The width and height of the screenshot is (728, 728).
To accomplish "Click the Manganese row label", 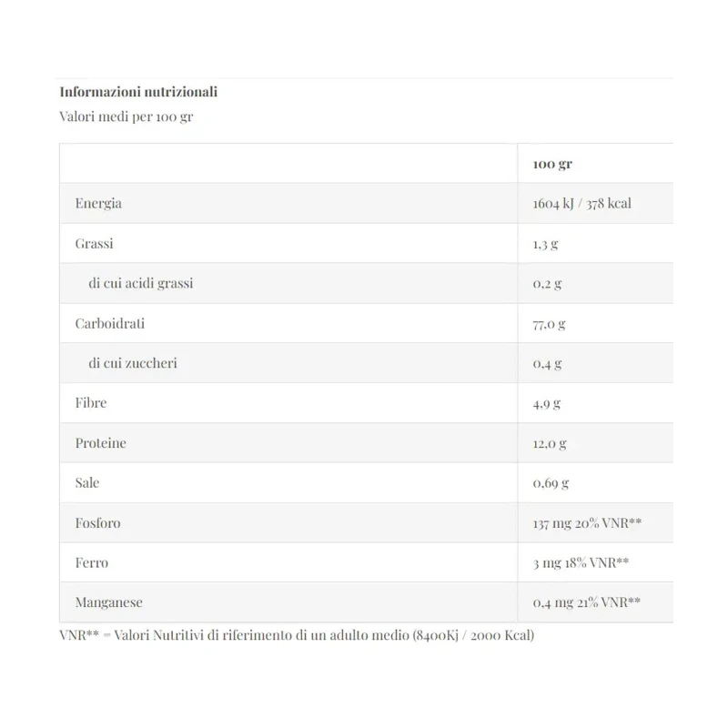I will click(x=108, y=602).
